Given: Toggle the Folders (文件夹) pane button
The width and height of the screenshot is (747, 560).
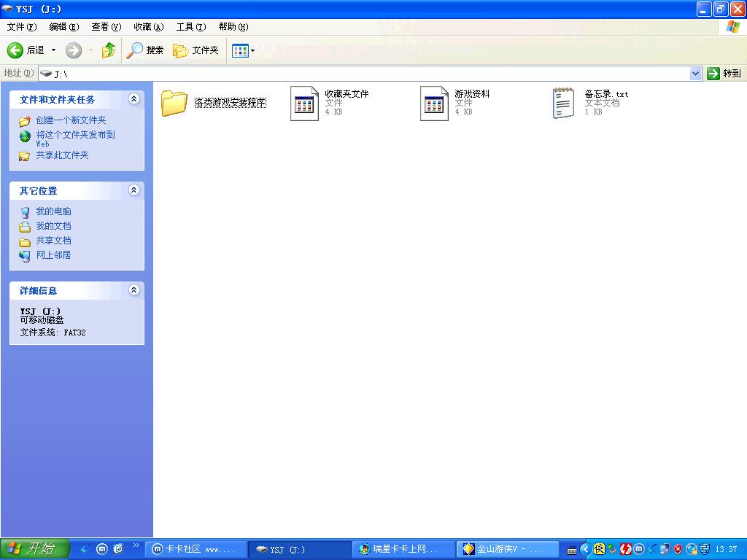Looking at the screenshot, I should [x=196, y=50].
